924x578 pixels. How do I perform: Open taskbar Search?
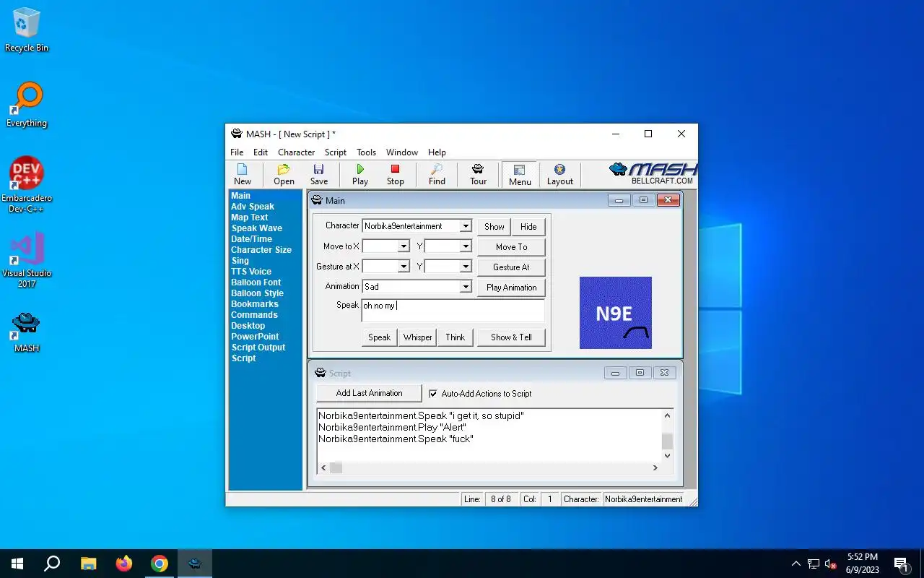pyautogui.click(x=52, y=564)
